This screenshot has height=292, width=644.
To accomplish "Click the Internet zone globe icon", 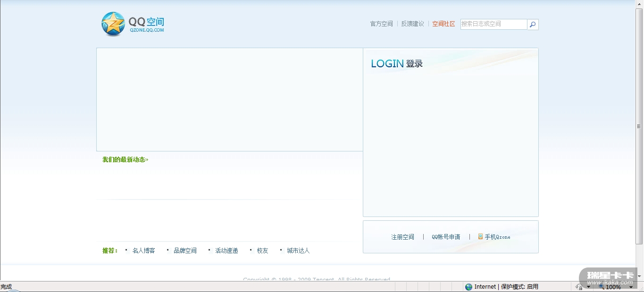I will coord(468,287).
